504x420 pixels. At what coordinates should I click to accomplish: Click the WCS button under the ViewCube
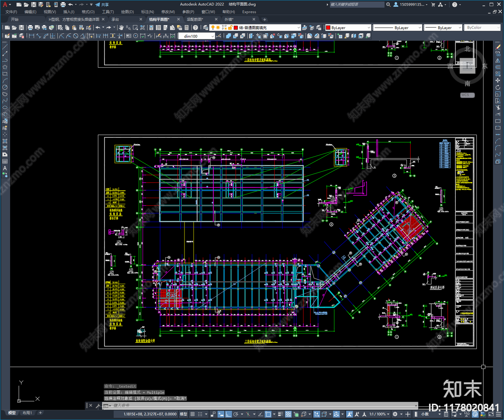pyautogui.click(x=467, y=95)
